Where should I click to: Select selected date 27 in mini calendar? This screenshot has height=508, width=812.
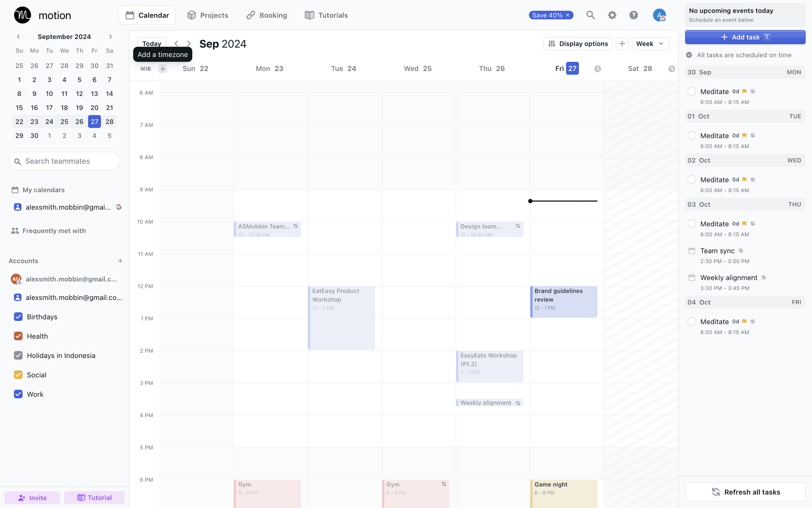tap(94, 121)
